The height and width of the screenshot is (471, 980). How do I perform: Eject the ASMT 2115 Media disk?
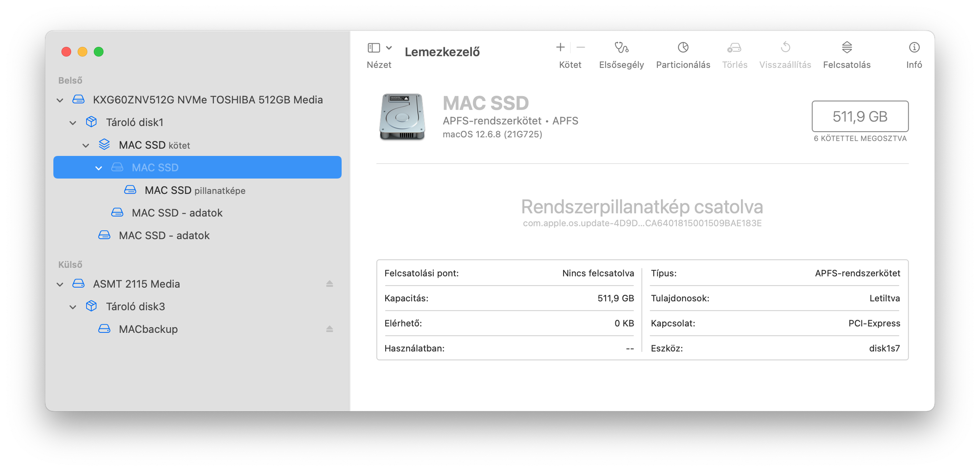[x=330, y=284]
